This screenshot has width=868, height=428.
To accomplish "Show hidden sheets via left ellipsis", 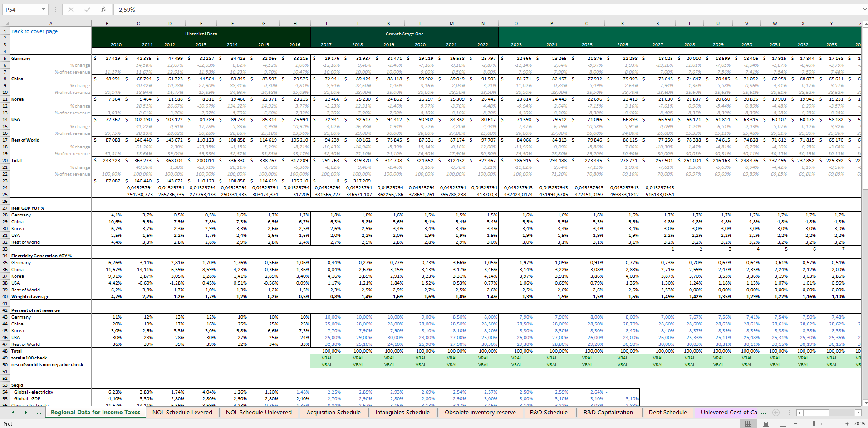I will click(39, 413).
